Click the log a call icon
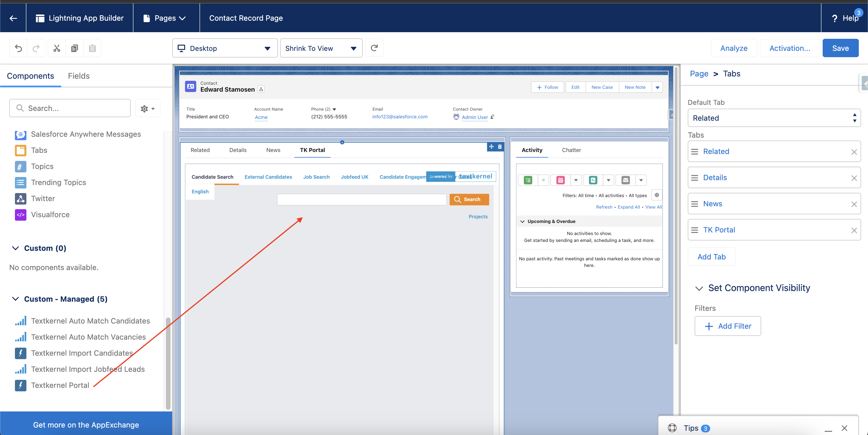Screen dimensions: 868x435 pyautogui.click(x=593, y=180)
